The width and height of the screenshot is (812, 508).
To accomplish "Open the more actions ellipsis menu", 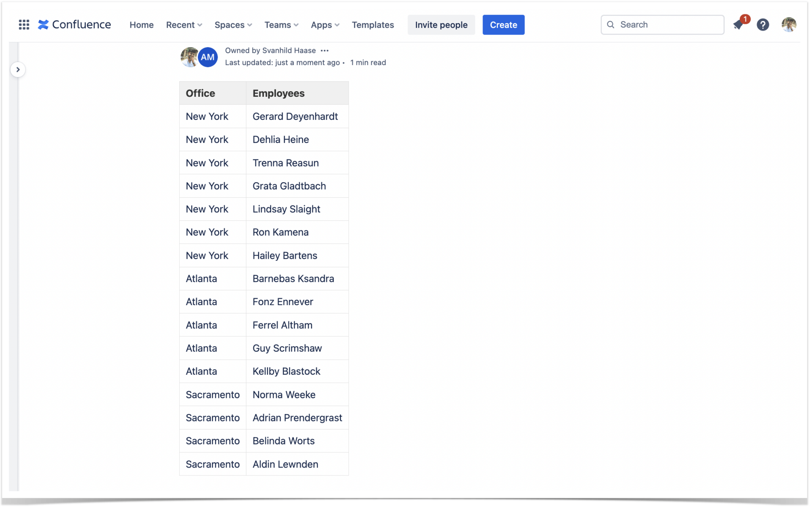I will 325,50.
